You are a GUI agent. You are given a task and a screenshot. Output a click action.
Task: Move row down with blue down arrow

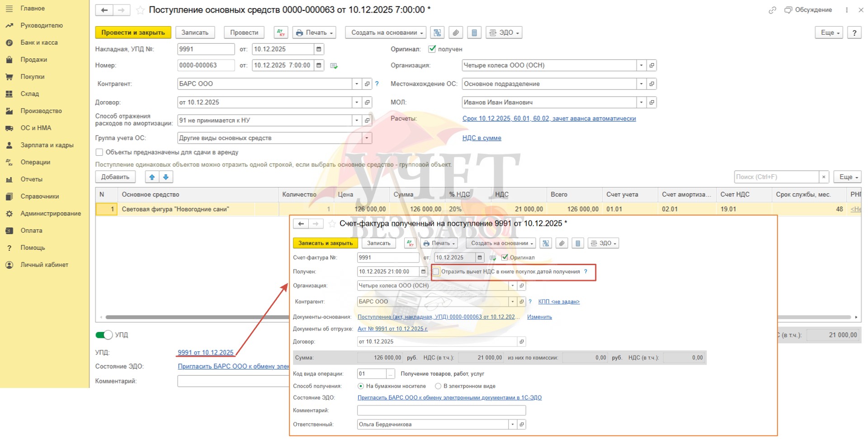(166, 177)
